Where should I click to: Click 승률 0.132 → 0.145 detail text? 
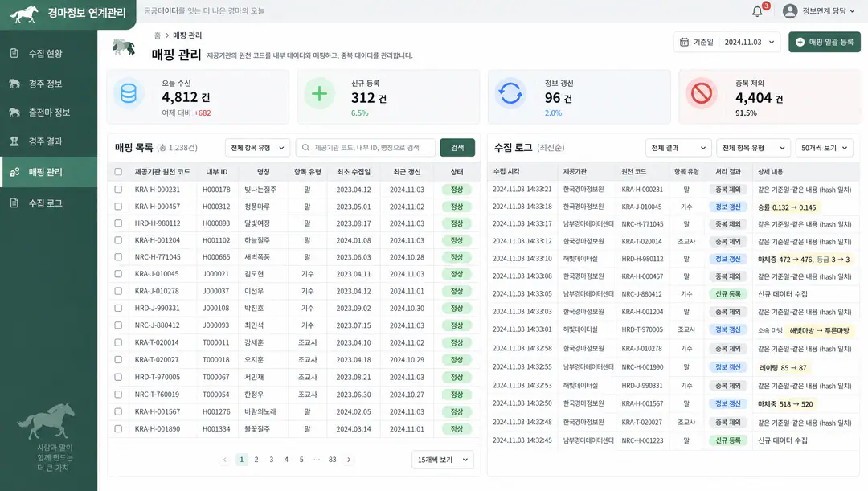[787, 207]
